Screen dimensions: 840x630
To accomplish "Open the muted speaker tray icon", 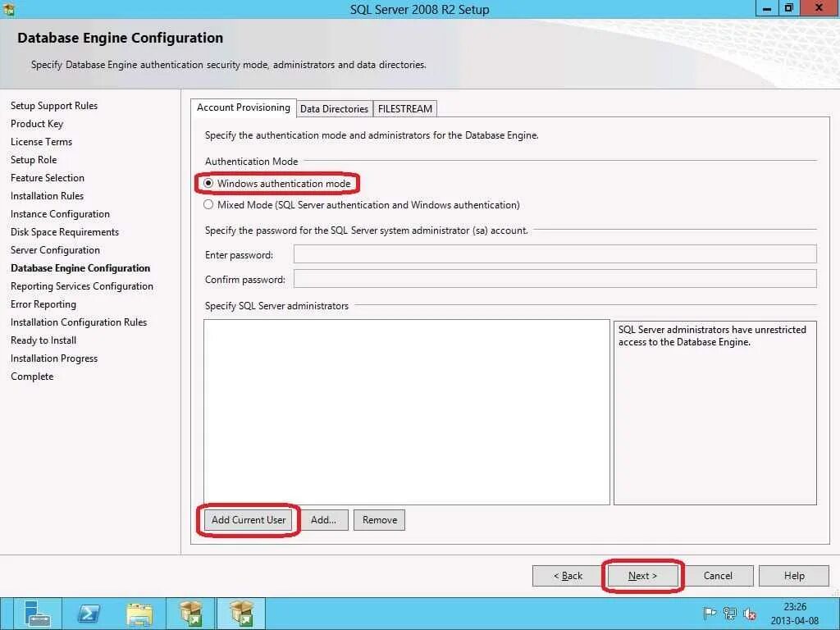I will tap(750, 614).
